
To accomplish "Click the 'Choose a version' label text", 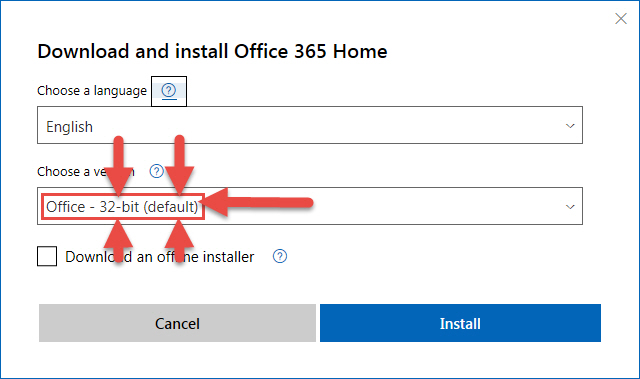I will (86, 171).
